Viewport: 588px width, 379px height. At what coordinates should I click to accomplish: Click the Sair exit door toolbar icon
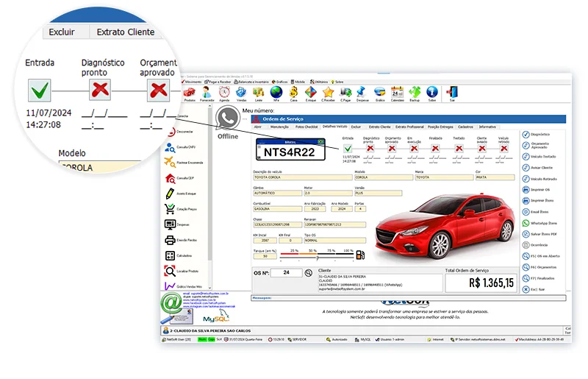(452, 93)
